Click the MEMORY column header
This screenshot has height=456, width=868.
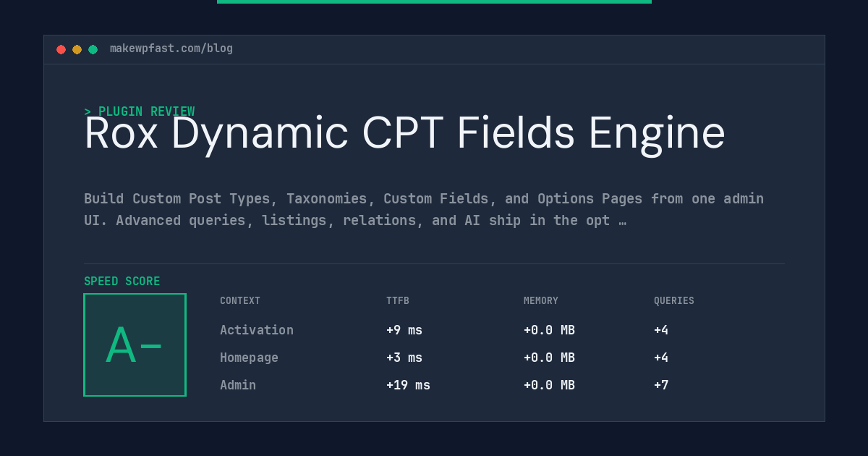[541, 301]
